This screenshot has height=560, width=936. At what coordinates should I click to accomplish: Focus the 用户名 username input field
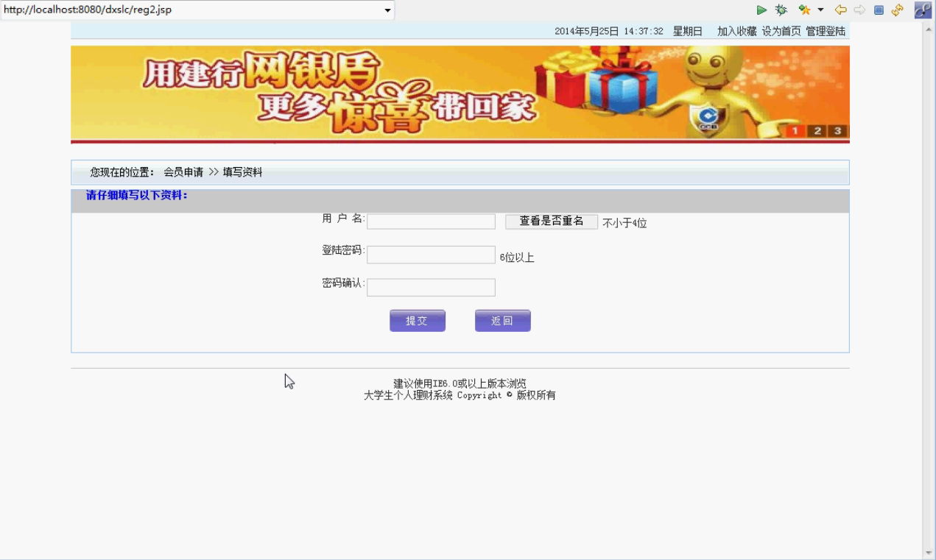(x=431, y=221)
